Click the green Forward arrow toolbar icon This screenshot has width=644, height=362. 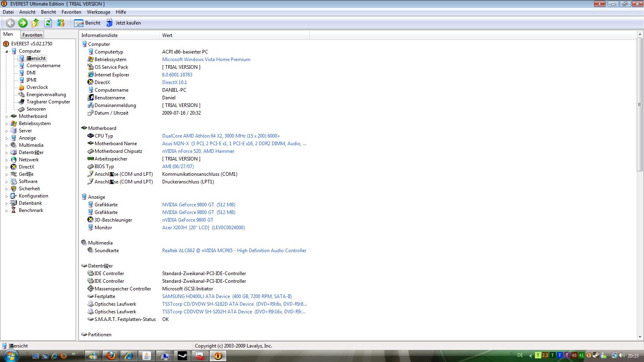pos(23,23)
